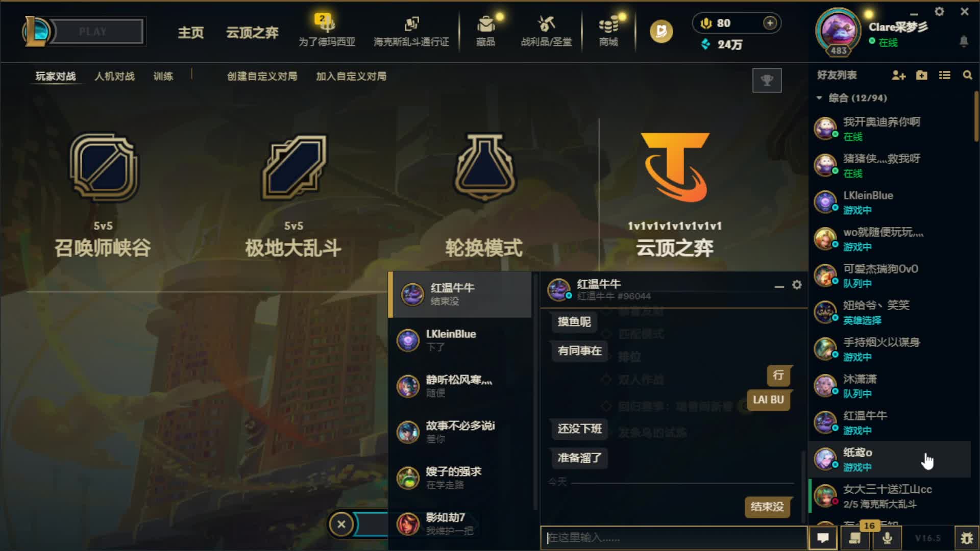Toggle the microphone voice button
The image size is (980, 551).
[x=887, y=538]
